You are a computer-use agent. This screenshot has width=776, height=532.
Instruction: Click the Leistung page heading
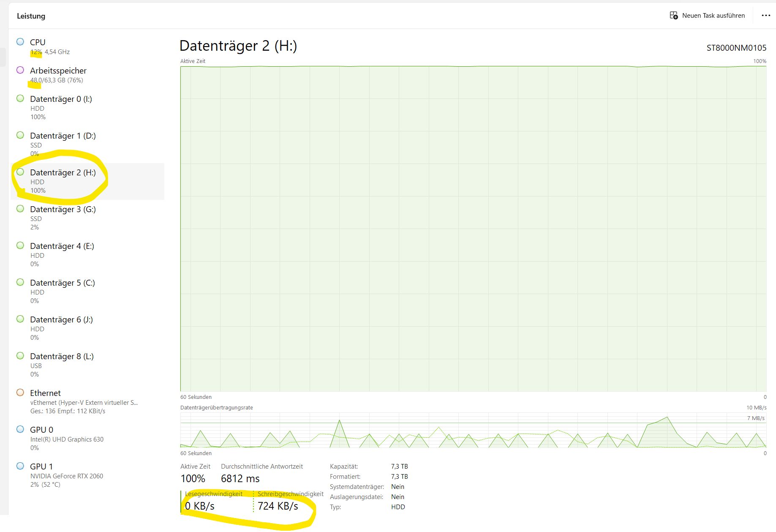[x=31, y=16]
